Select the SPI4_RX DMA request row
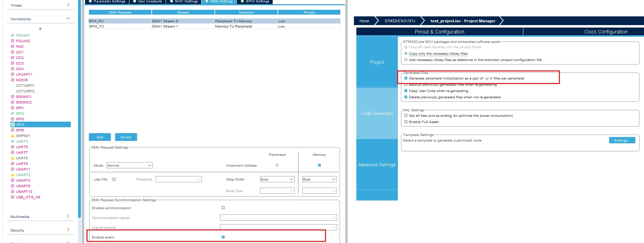644x243 pixels. pos(214,21)
